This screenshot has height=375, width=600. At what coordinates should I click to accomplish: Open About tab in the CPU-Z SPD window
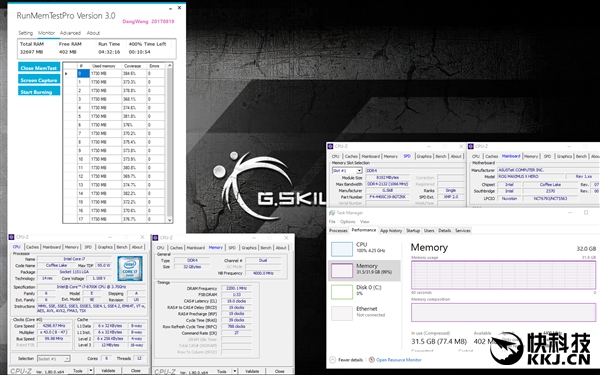pos(456,157)
